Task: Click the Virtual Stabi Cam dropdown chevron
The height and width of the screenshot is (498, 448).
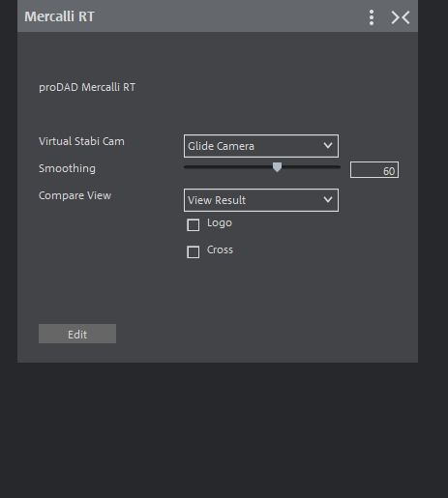Action: click(328, 146)
